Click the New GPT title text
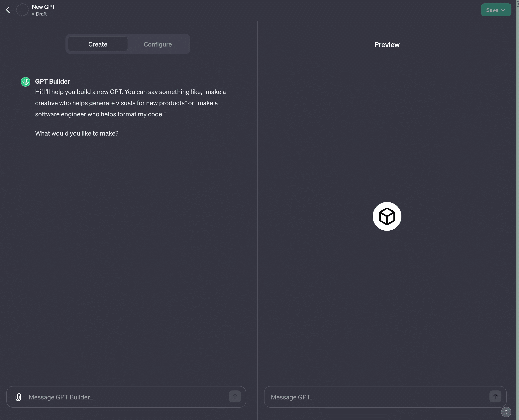This screenshot has height=420, width=519. point(44,7)
